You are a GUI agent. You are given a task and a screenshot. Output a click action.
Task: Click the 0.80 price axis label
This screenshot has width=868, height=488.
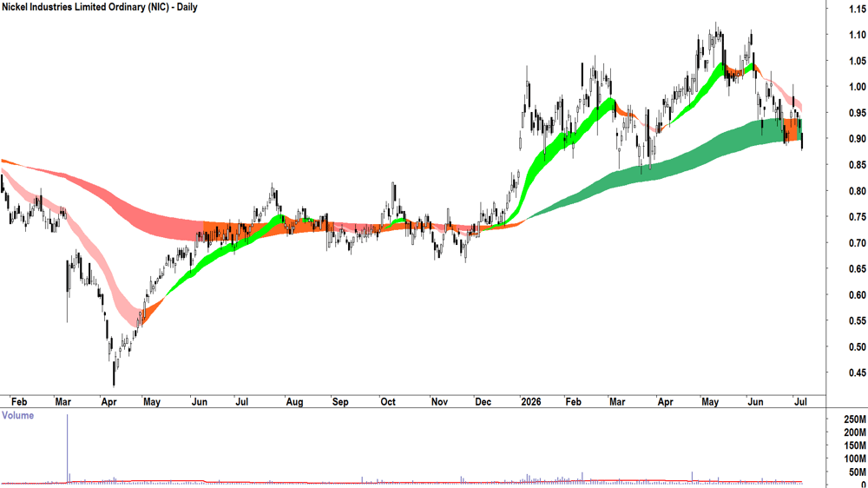[858, 191]
